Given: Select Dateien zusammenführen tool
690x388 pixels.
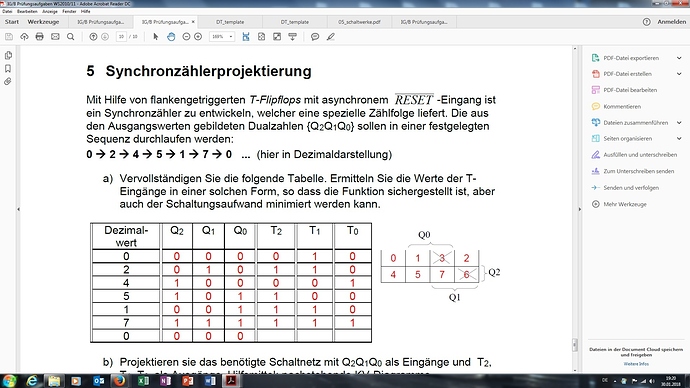Looking at the screenshot, I should 635,123.
